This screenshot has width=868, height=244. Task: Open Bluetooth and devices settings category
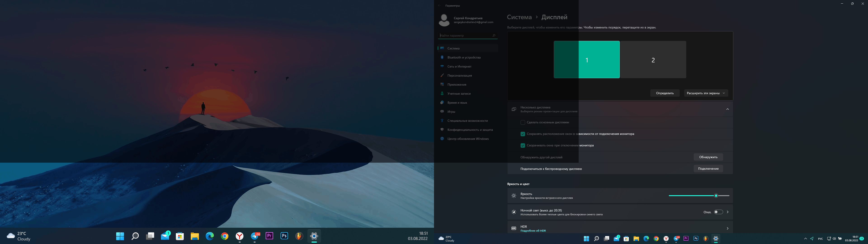pyautogui.click(x=464, y=57)
